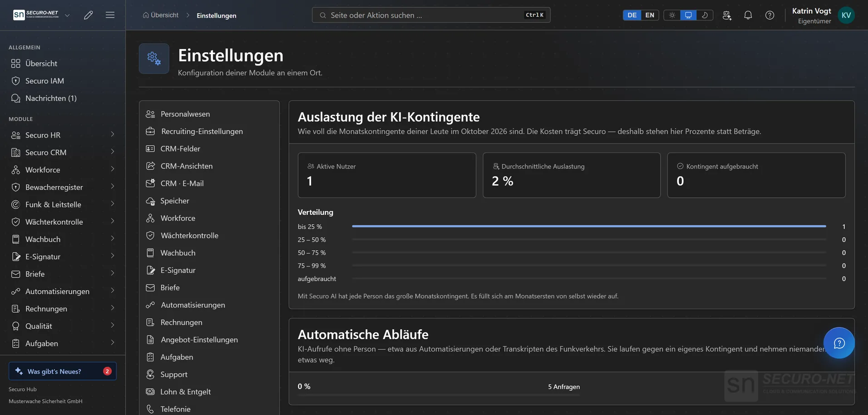868x415 pixels.
Task: Click the Aktive Nutzer card
Action: (387, 175)
